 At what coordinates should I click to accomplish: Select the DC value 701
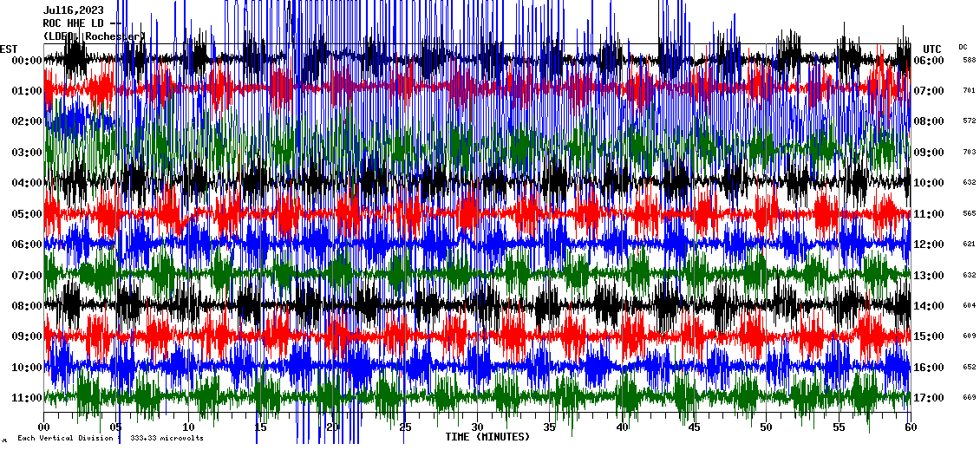coord(969,90)
